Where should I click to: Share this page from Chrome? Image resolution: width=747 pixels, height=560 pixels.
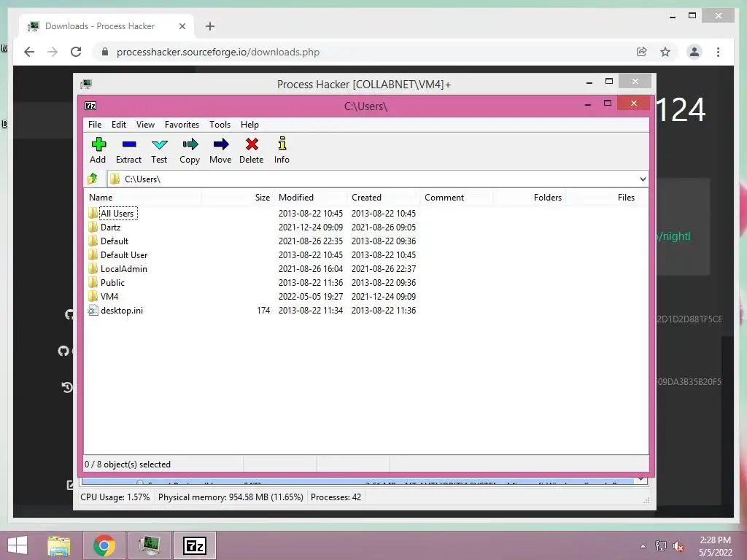pyautogui.click(x=642, y=52)
